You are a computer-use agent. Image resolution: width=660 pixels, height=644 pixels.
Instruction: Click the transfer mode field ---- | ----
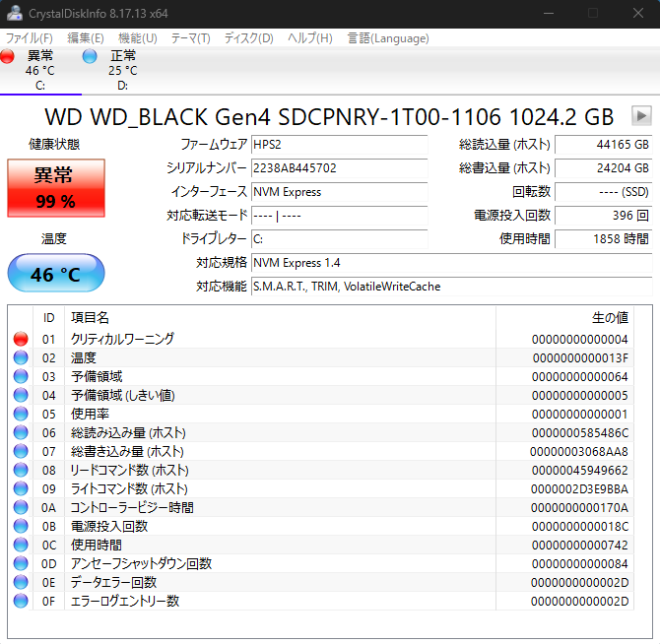339,216
